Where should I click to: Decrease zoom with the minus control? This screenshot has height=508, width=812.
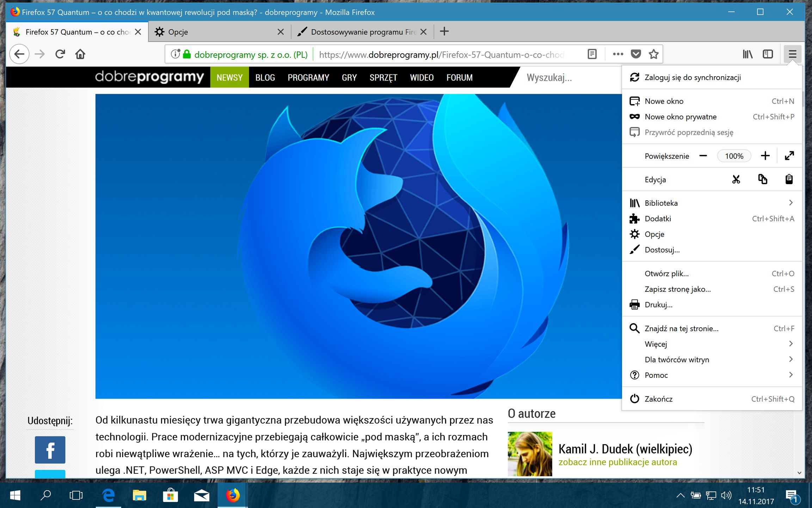coord(703,156)
